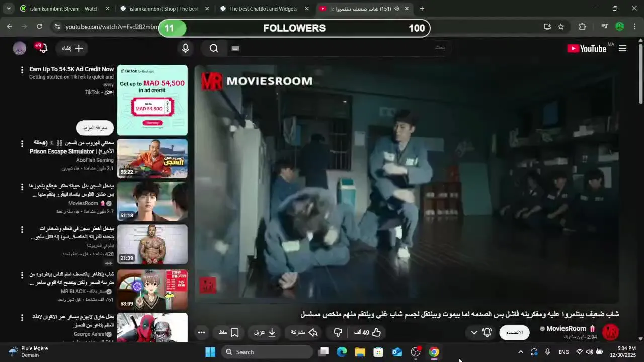Open TikTok ad credit thumbnail
This screenshot has height=362, width=644.
click(x=152, y=100)
